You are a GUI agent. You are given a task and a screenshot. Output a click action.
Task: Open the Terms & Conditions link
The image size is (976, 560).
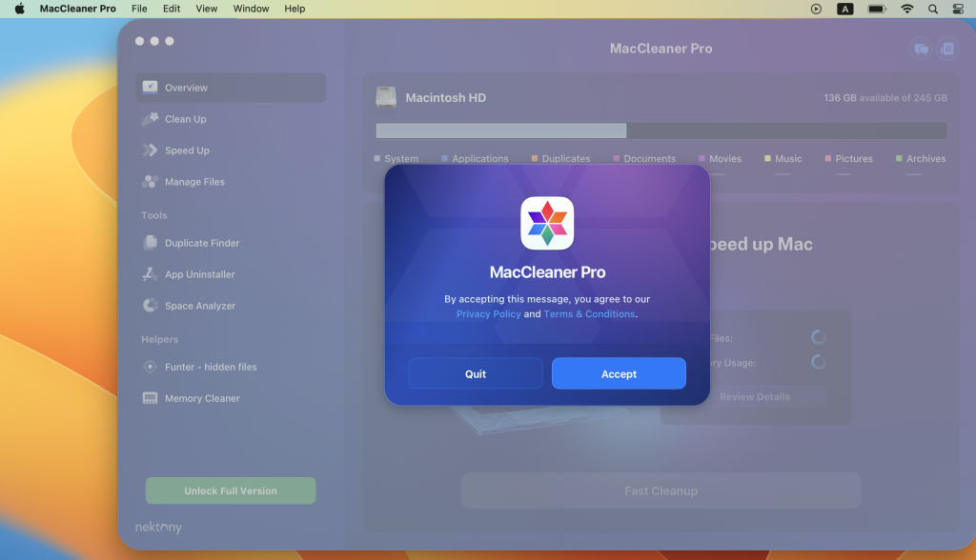pyautogui.click(x=589, y=314)
